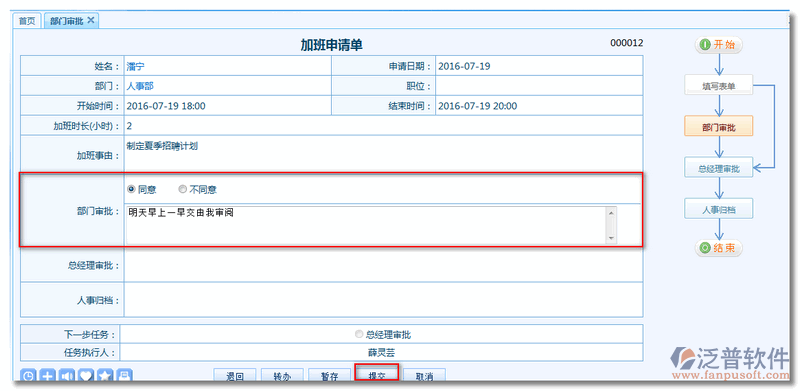Click the clock icon in bottom toolbar
This screenshot has height=391, width=800.
coord(28,376)
